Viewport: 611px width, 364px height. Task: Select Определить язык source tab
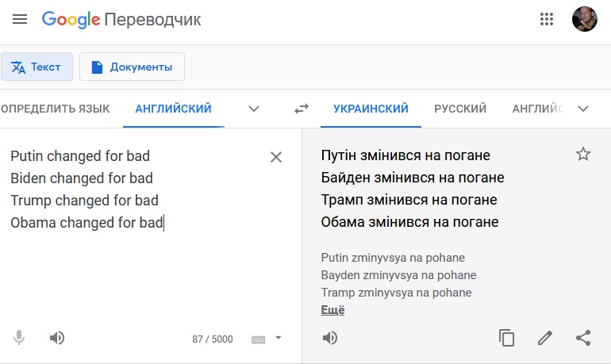56,109
